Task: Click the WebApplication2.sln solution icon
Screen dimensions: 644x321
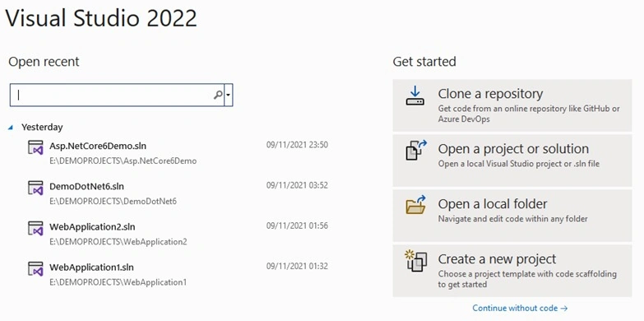Action: (x=35, y=229)
